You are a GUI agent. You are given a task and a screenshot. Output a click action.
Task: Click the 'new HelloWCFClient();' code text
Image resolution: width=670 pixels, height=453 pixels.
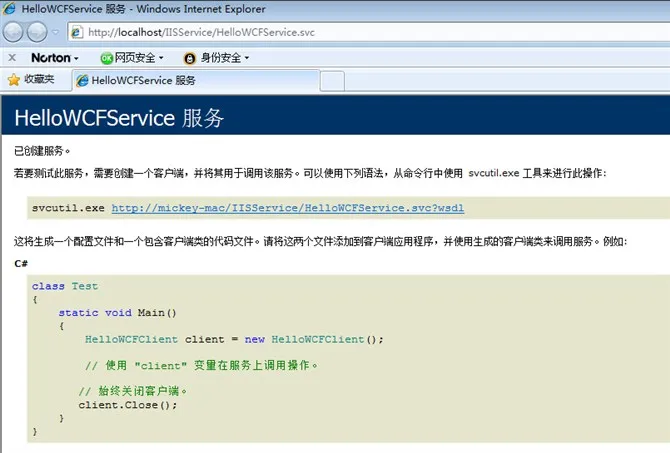314,339
